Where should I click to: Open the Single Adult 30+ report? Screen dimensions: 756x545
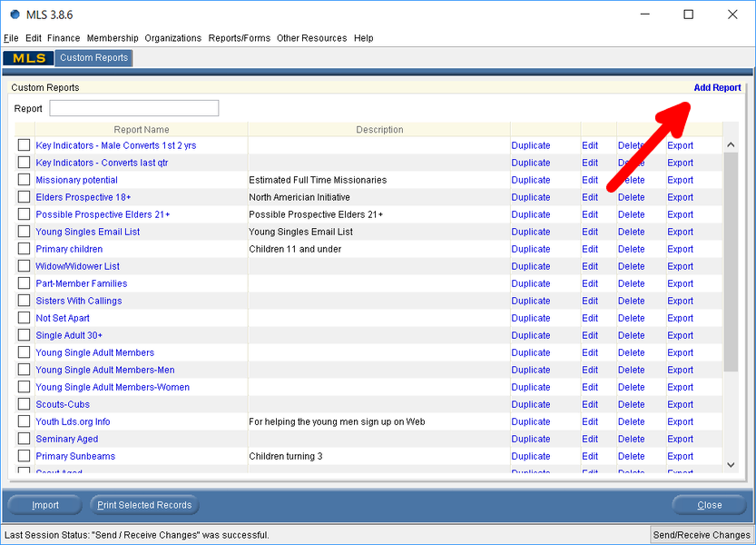[69, 335]
